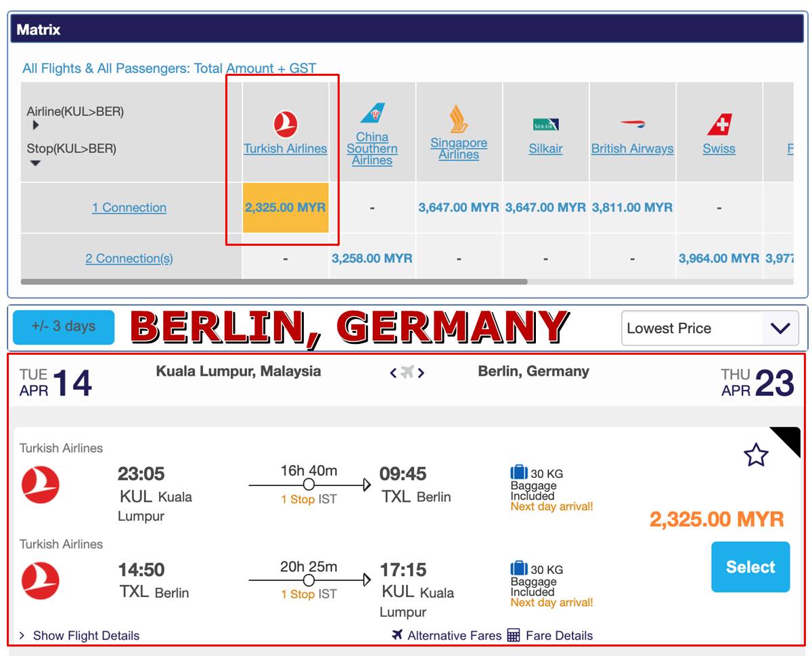Select Singapore Airlines 3,647.00 MYR fare
Viewport: 812px width, 656px height.
[459, 208]
